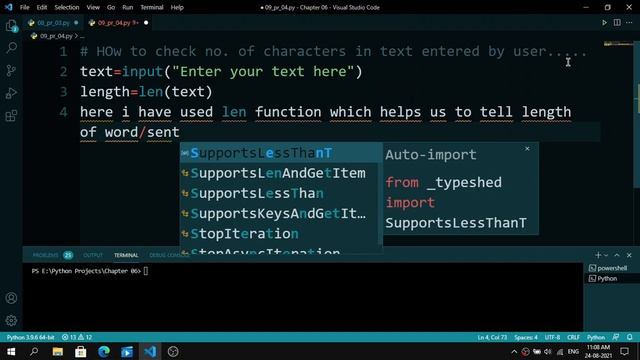Switch to the TERMINAL panel tab
The width and height of the screenshot is (640, 360).
[126, 255]
